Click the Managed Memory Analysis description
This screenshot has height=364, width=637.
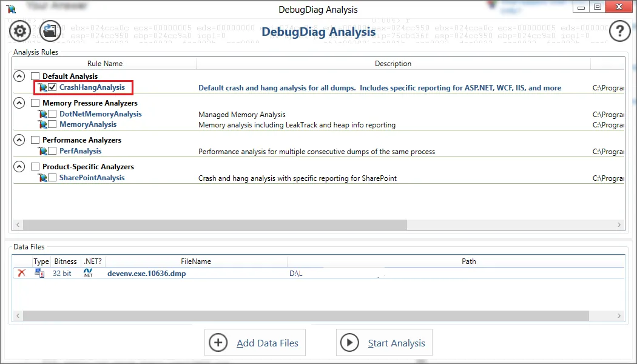(241, 115)
